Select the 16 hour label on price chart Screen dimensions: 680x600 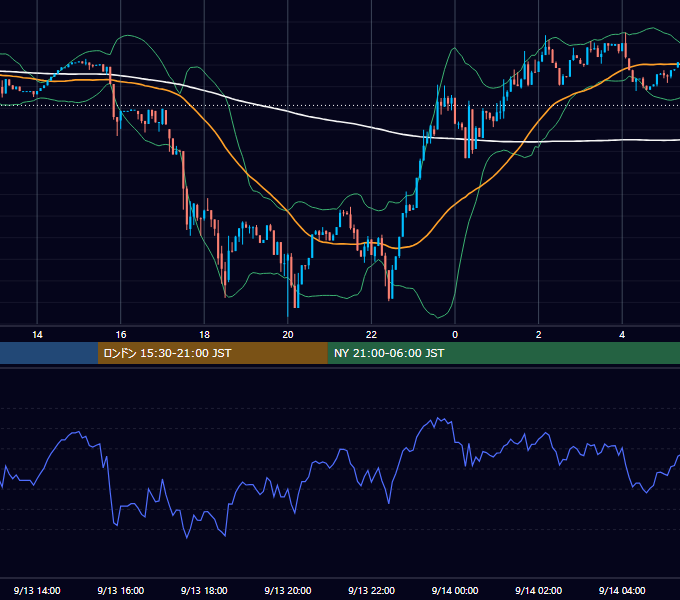[121, 335]
